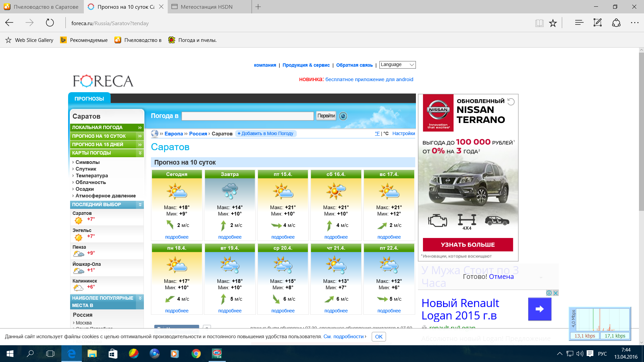
Task: Click the Перейти button
Action: (x=326, y=116)
